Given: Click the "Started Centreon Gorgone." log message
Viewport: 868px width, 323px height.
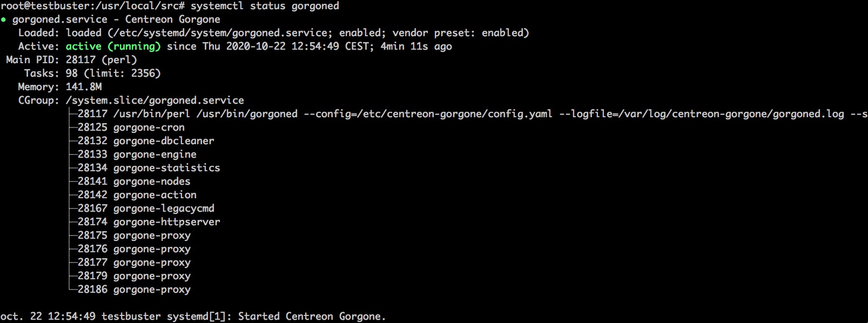Looking at the screenshot, I should coord(312,317).
